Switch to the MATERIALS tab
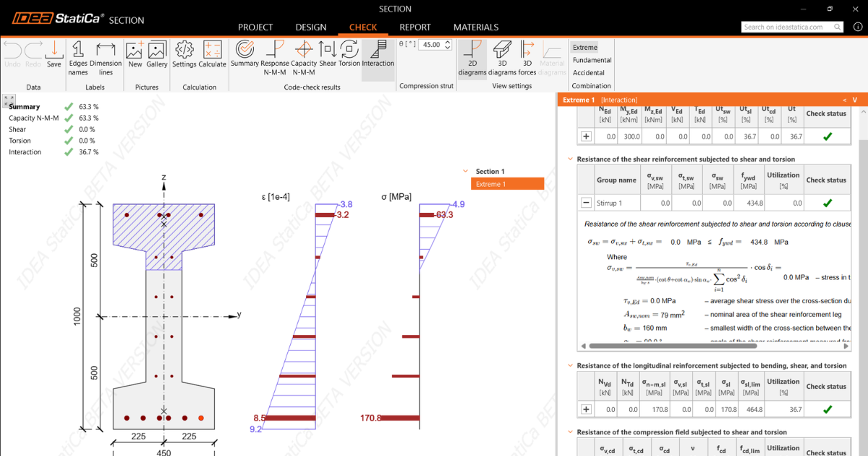Screen dimensions: 868x456 tap(475, 28)
